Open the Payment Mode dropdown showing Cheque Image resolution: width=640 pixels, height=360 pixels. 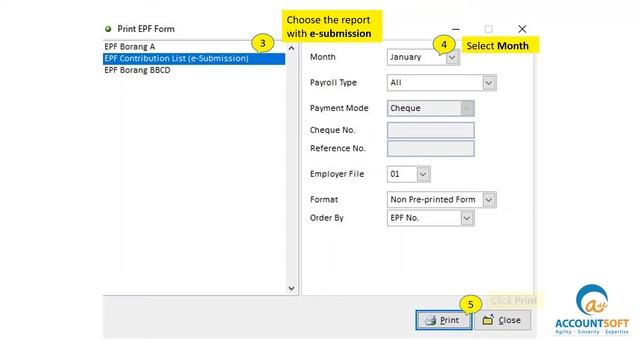coord(467,108)
